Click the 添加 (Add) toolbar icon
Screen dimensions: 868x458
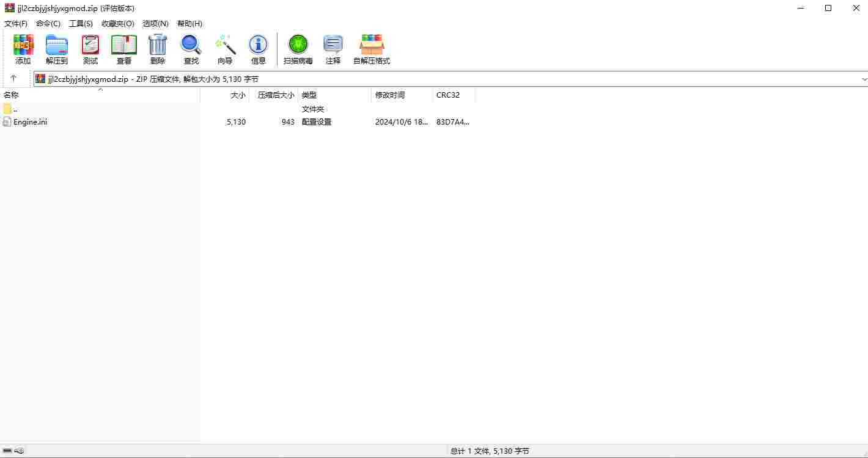coord(23,45)
